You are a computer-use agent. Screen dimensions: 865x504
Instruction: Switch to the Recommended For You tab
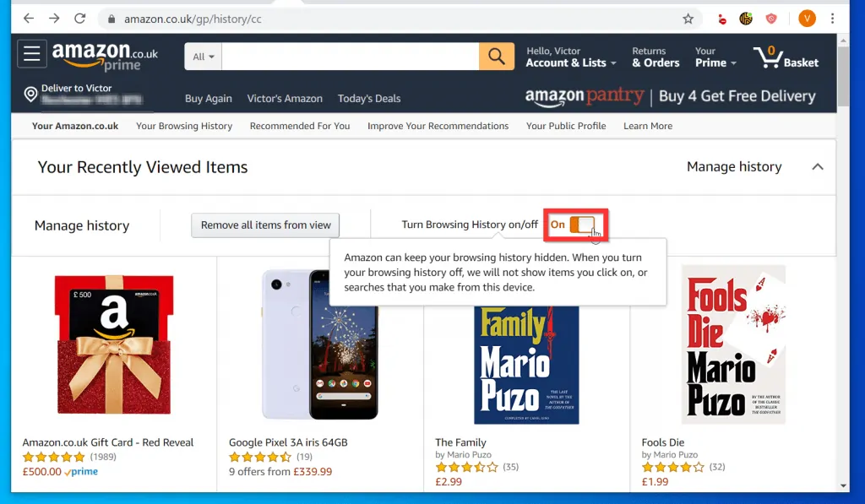click(x=300, y=126)
